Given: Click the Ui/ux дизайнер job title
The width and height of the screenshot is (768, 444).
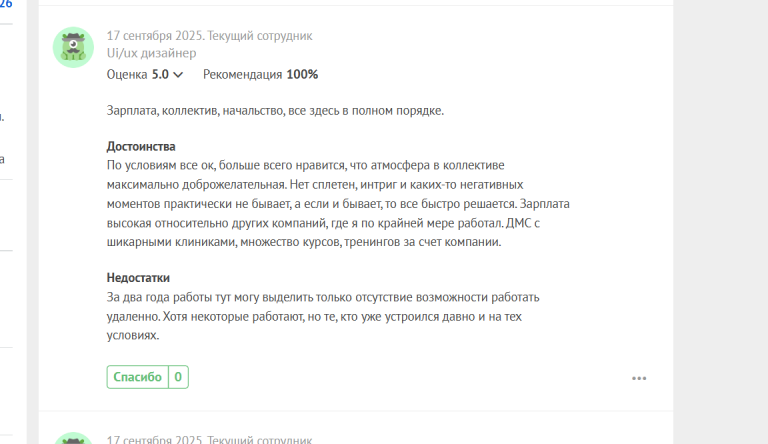Looking at the screenshot, I should 151,53.
